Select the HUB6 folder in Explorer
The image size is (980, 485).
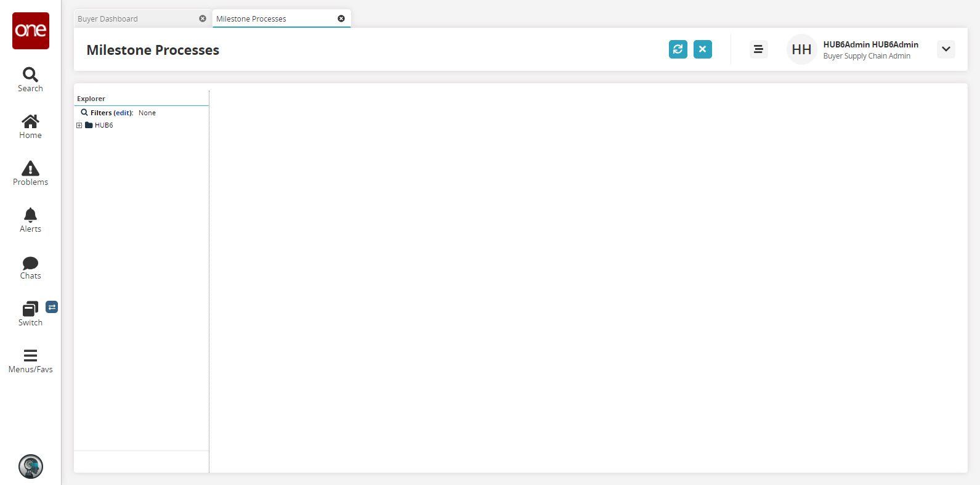pos(99,125)
